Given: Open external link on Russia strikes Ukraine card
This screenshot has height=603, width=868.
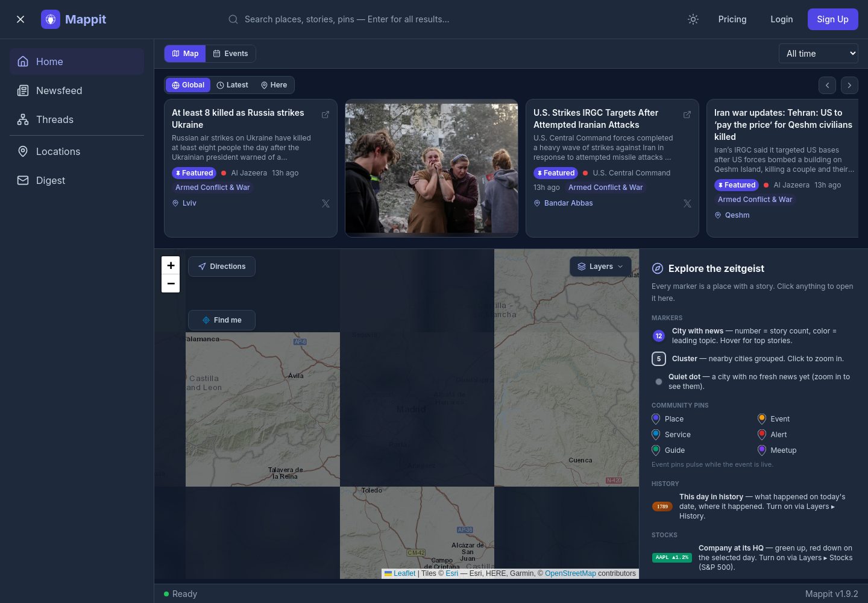Looking at the screenshot, I should pyautogui.click(x=325, y=115).
